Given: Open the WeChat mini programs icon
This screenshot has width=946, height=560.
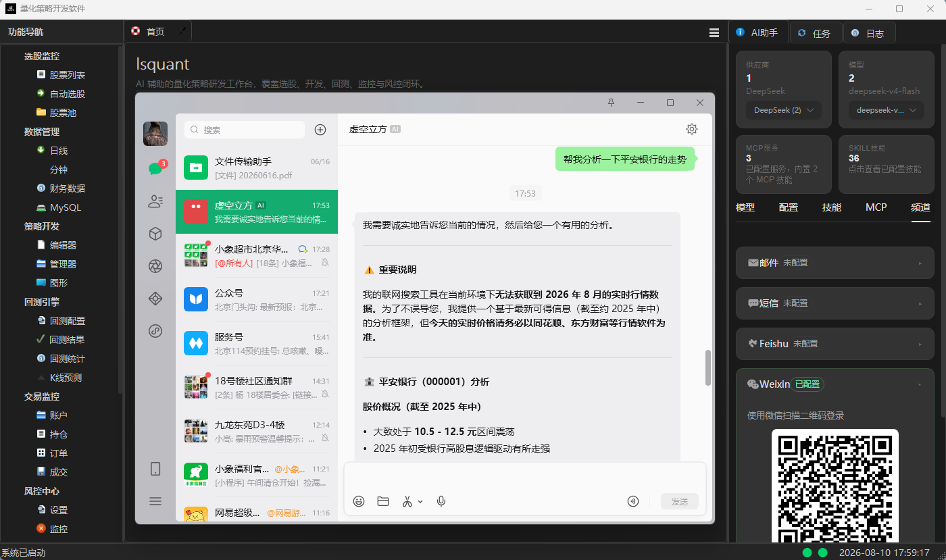Looking at the screenshot, I should (155, 331).
